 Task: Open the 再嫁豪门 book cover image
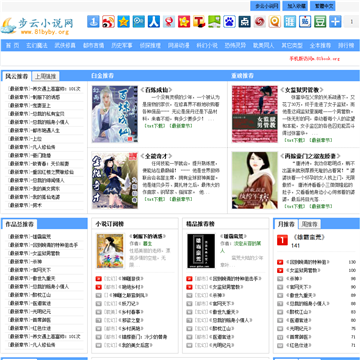[x=255, y=180]
